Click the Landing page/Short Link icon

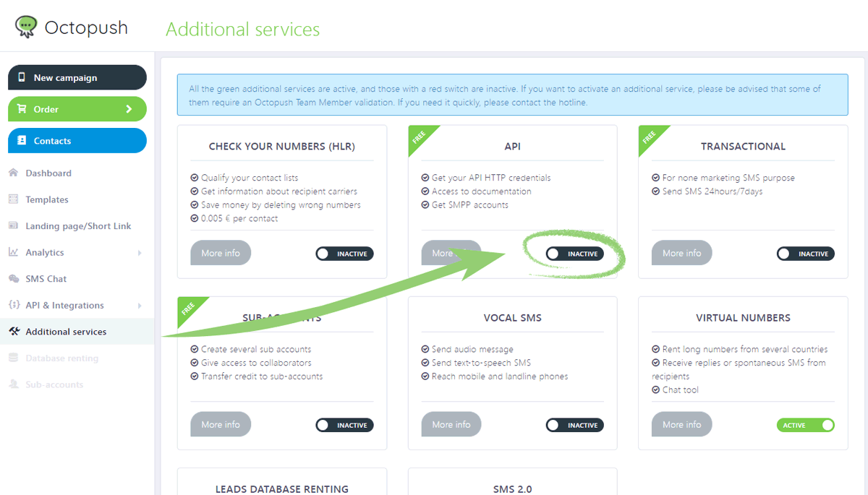(13, 226)
